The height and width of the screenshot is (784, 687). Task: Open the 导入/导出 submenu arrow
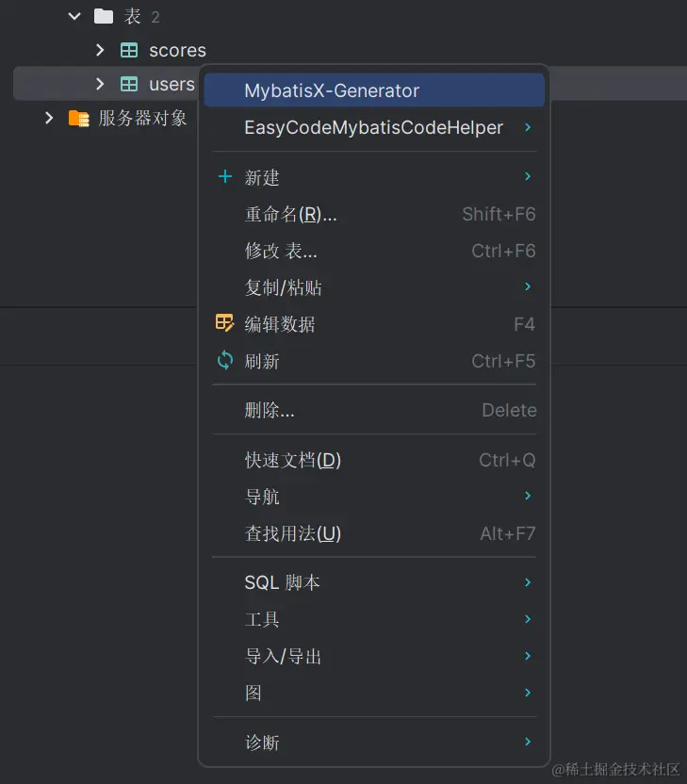(x=528, y=656)
